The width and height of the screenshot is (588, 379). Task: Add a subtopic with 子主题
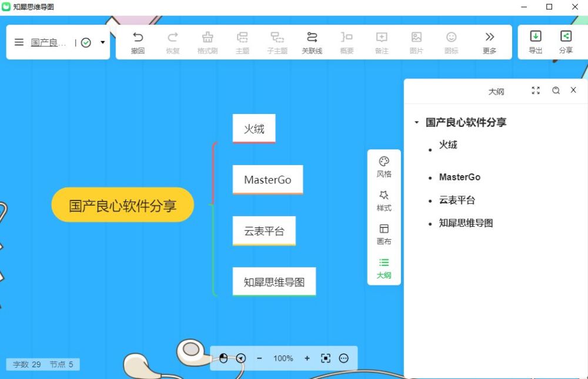coord(277,43)
